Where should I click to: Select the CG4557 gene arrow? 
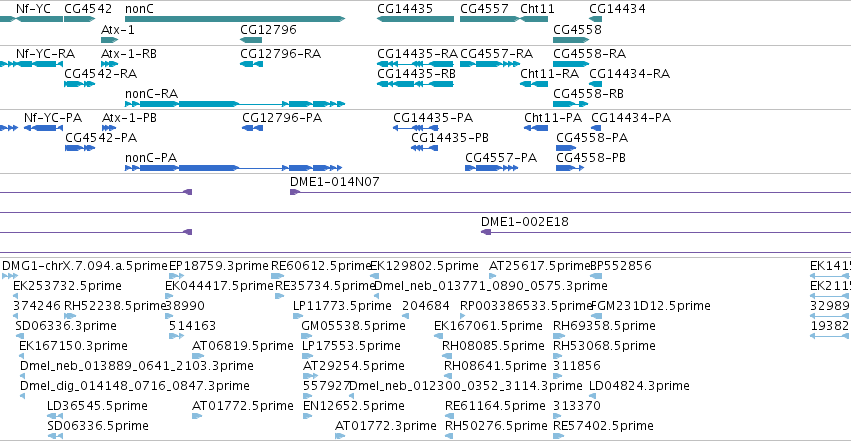point(490,19)
